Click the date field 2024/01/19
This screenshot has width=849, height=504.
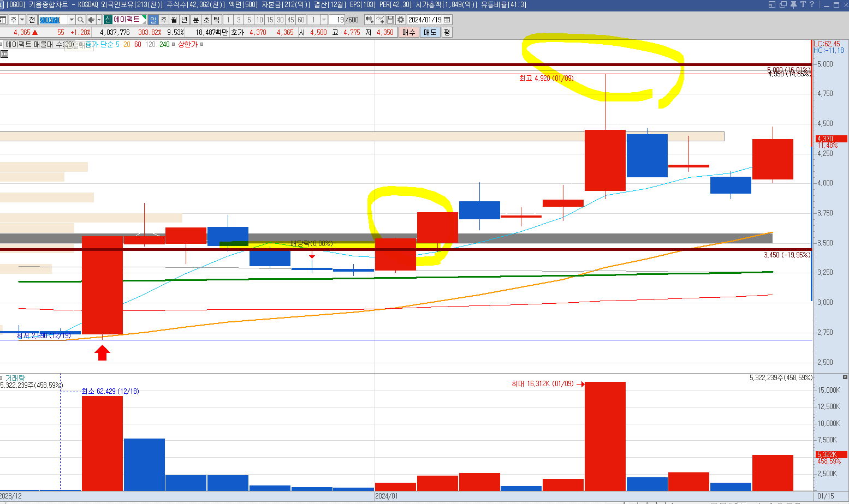click(x=425, y=20)
